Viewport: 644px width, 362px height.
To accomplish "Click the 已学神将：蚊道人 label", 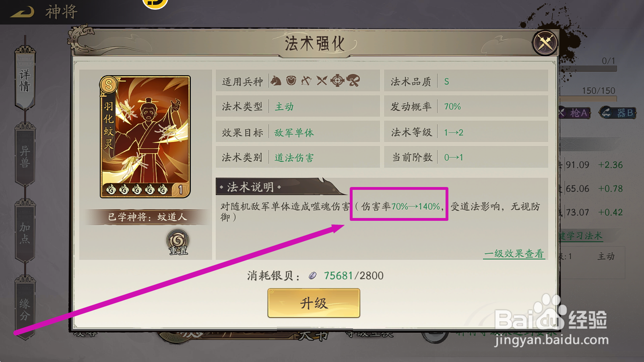I will (147, 217).
